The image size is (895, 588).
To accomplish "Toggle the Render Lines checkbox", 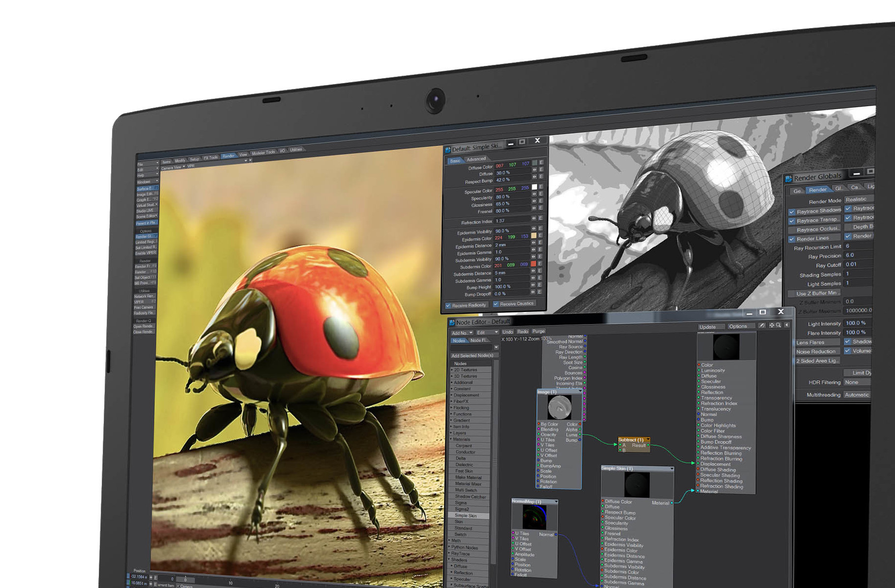I will pyautogui.click(x=792, y=239).
